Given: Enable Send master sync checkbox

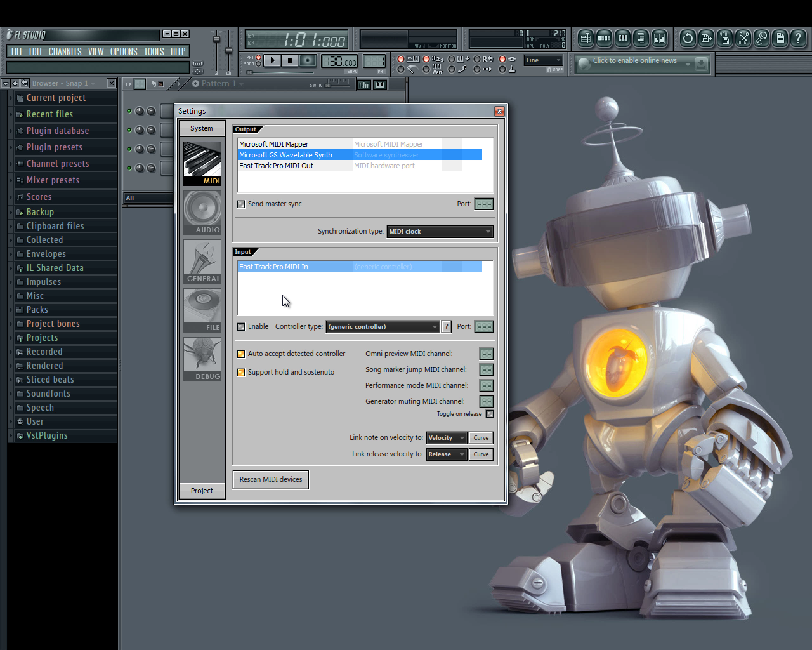Looking at the screenshot, I should pyautogui.click(x=241, y=204).
